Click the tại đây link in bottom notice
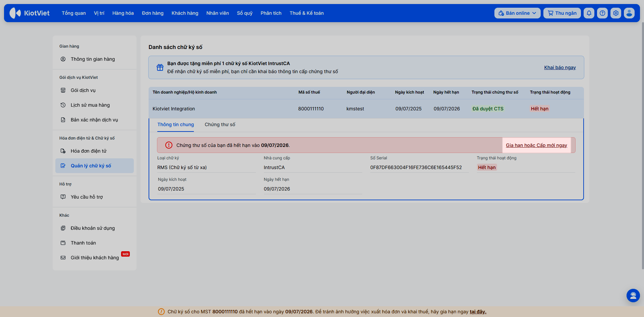Viewport: 644px width, 317px height. click(478, 312)
